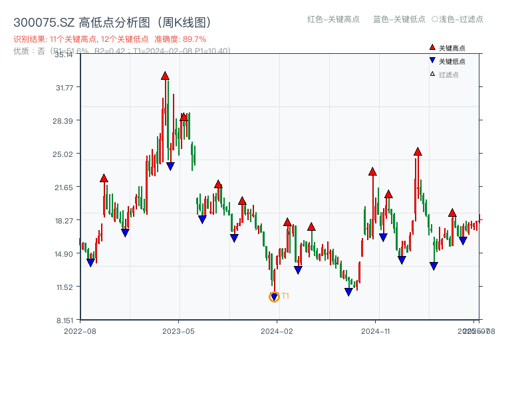532x399 pixels.
Task: Click the last red high marker on the right
Action: (452, 214)
